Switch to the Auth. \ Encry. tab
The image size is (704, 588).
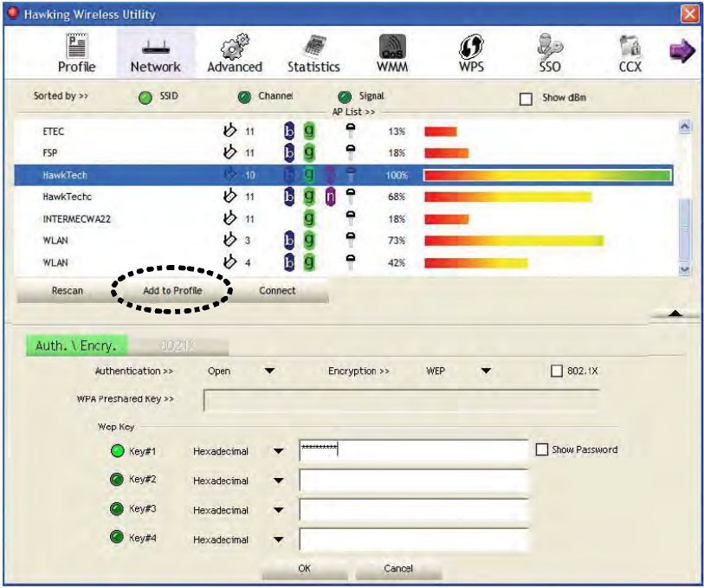(x=76, y=346)
